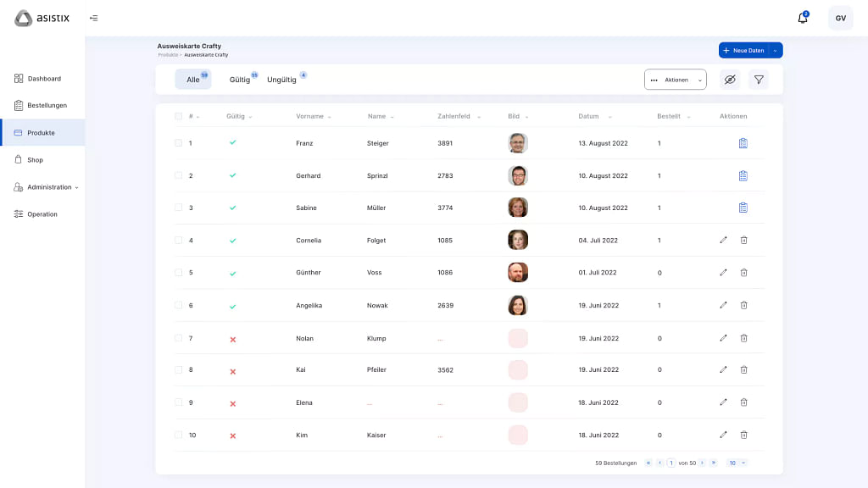Change rows per page dropdown
This screenshot has width=868, height=488.
tap(737, 463)
